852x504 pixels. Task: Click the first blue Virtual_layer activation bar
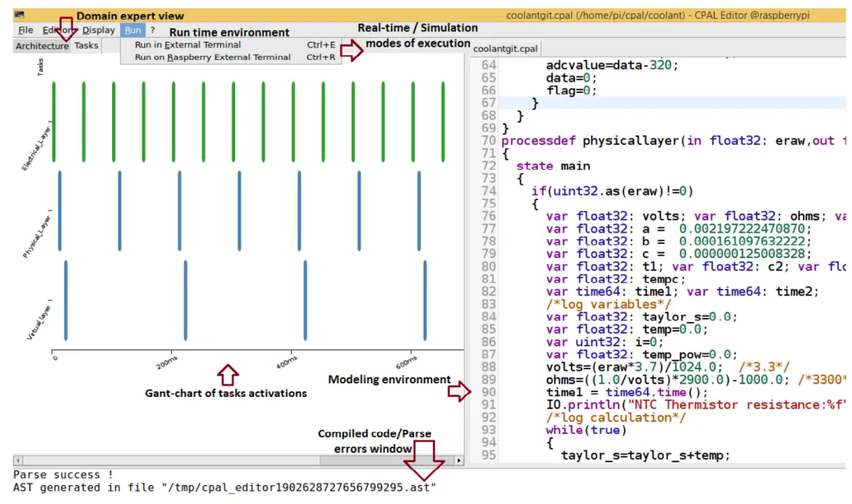(x=65, y=300)
